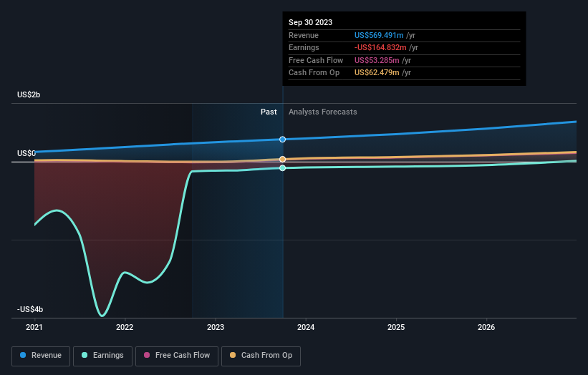Select the 2024 x-axis label
This screenshot has height=375, width=588.
point(306,327)
